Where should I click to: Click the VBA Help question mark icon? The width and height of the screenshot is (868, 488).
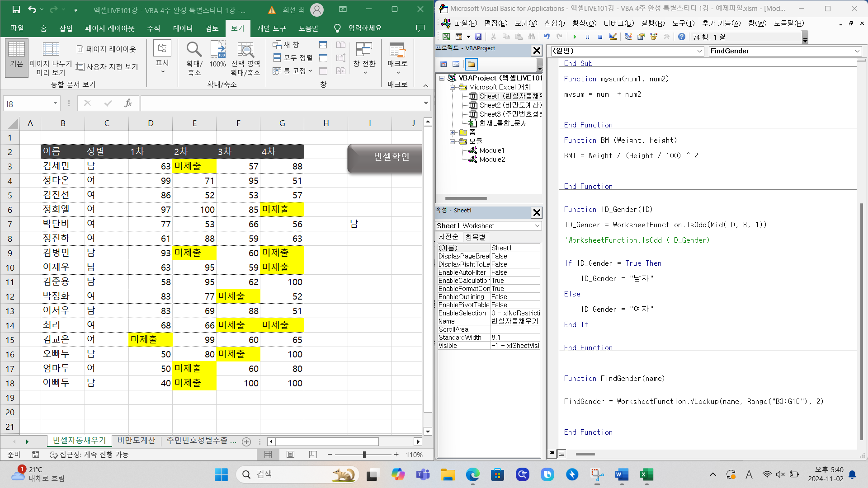tap(681, 37)
